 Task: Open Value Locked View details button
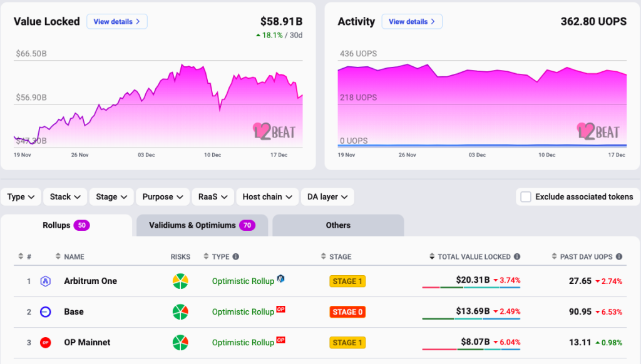pos(117,22)
